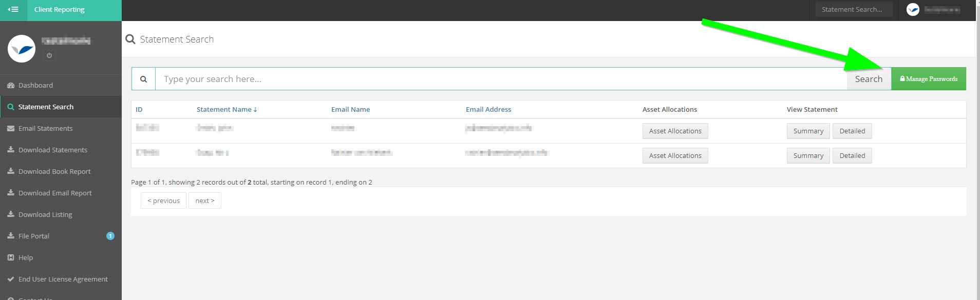Go to next page of results
Screen dimensions: 980x300
[205, 201]
